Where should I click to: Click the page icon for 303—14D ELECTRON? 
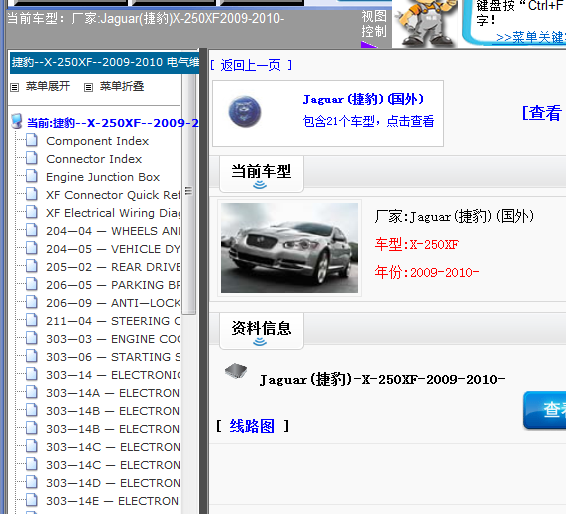tap(32, 483)
